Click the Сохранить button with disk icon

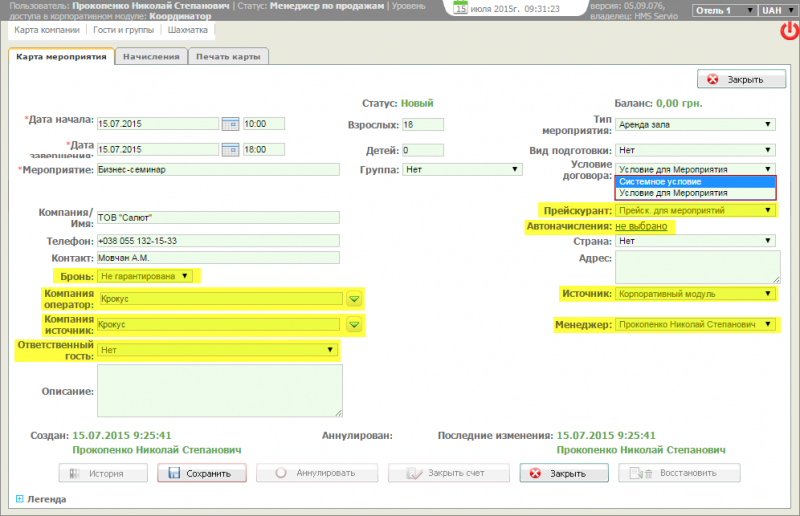point(201,473)
